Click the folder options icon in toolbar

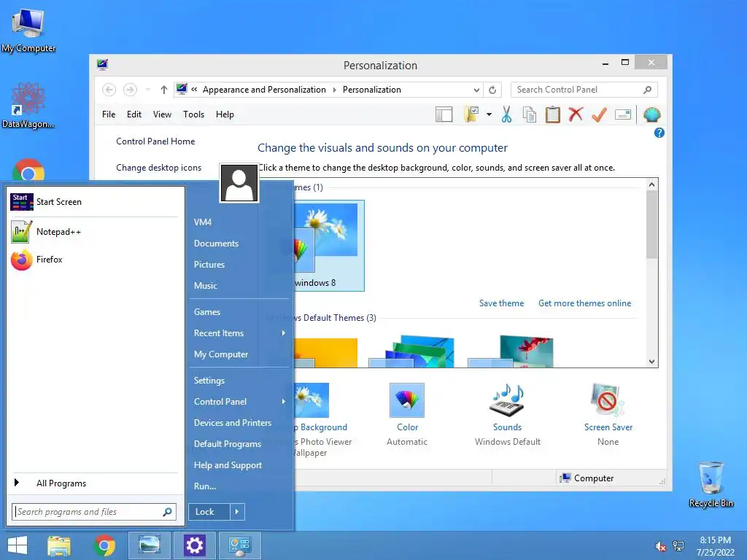click(471, 114)
